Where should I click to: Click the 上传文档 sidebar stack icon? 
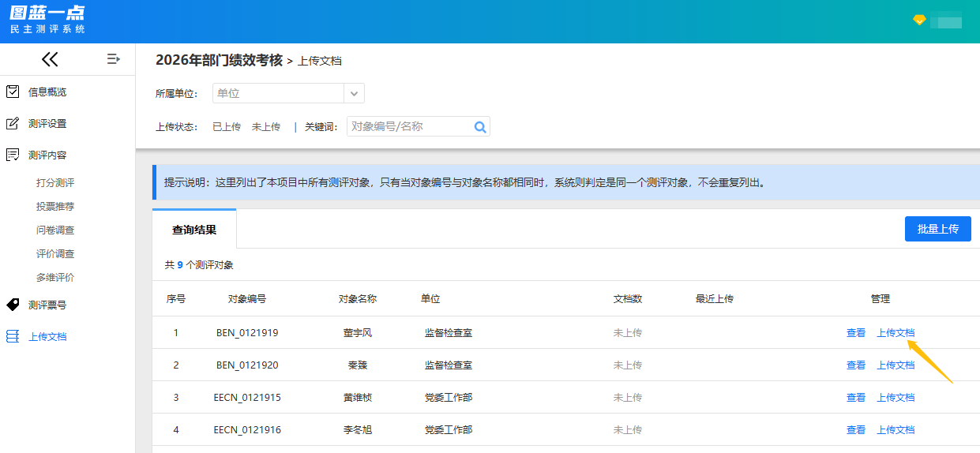coord(13,336)
